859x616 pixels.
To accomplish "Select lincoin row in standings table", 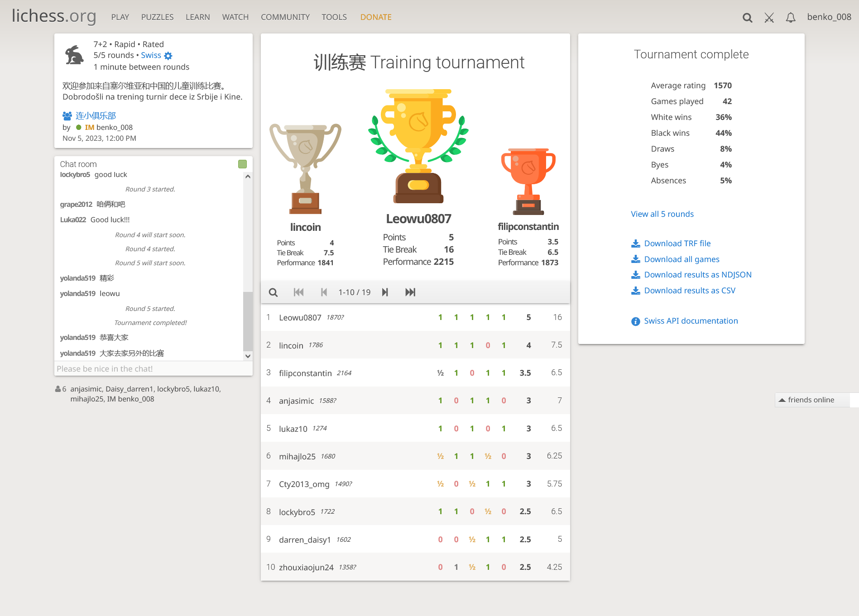I will (415, 345).
